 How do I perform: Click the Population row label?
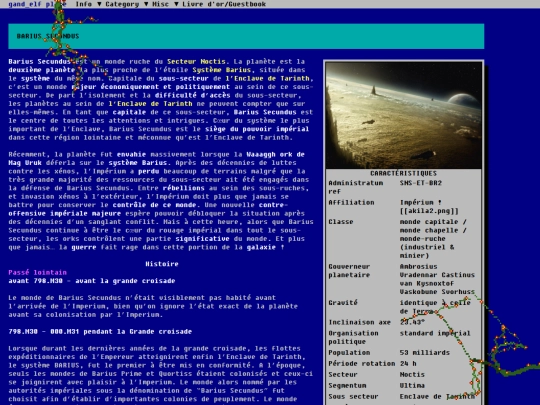[x=349, y=353]
